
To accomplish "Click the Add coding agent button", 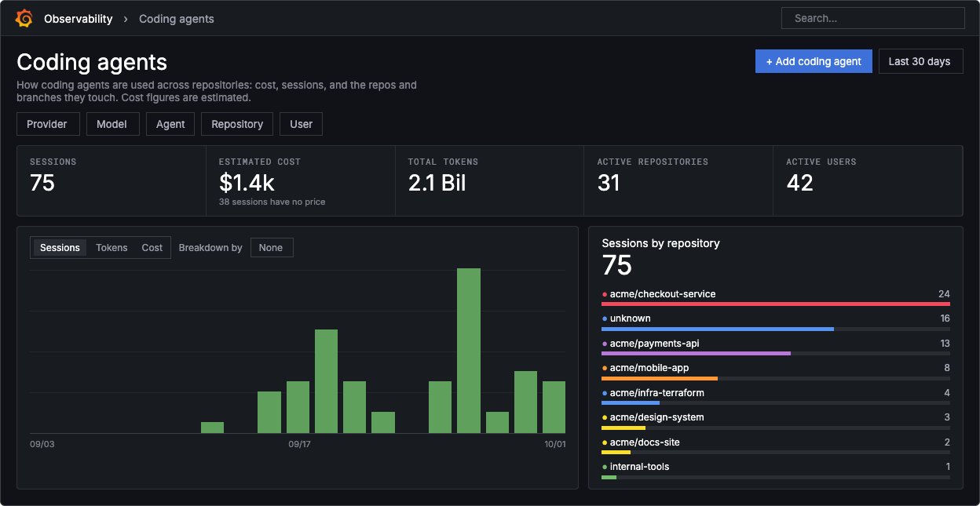I will tap(814, 61).
